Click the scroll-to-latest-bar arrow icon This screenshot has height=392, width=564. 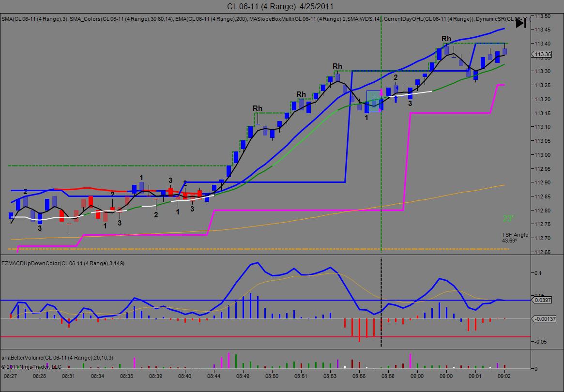tap(521, 23)
